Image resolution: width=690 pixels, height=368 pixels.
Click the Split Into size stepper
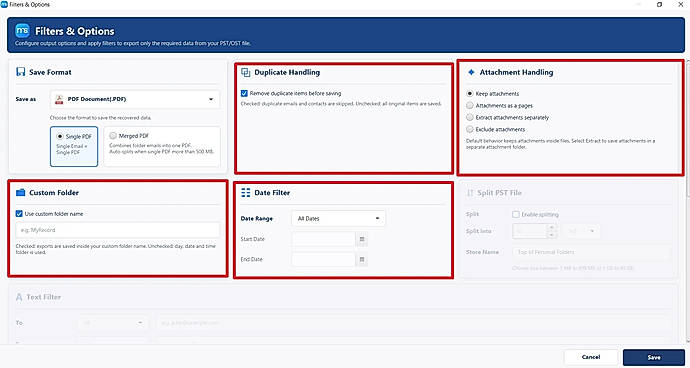tap(551, 231)
